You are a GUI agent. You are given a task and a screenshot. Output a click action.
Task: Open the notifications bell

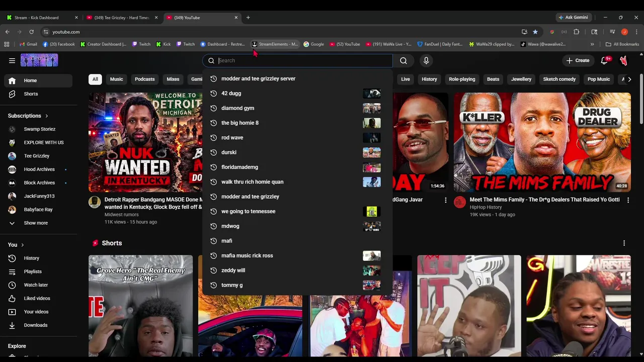[x=605, y=61]
